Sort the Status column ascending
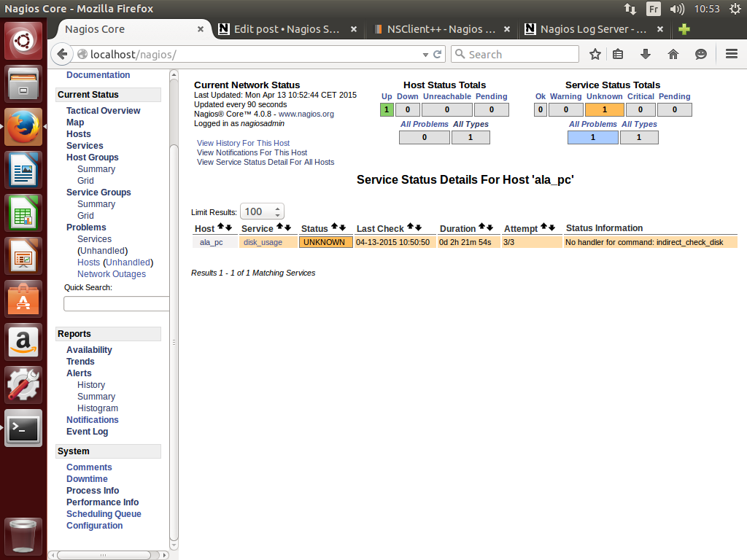The image size is (747, 560). coord(334,227)
